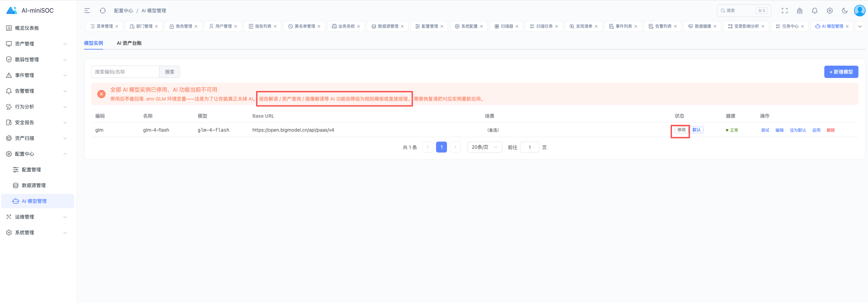Expand 运维管理 sidebar menu

38,217
